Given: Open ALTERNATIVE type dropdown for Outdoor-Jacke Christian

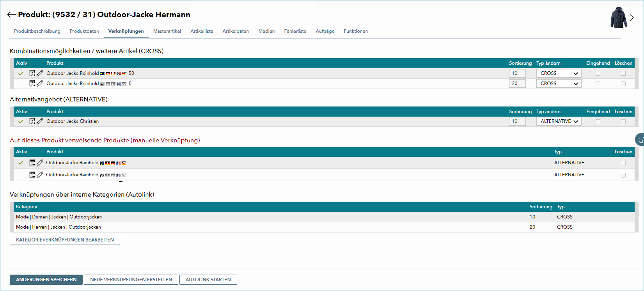Looking at the screenshot, I should tap(559, 121).
